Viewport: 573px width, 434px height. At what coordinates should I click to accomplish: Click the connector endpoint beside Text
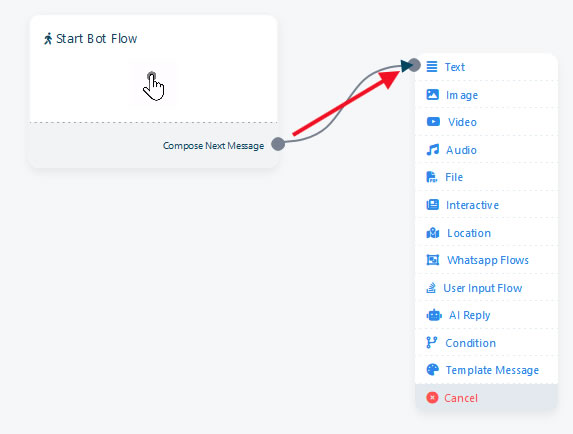point(414,65)
